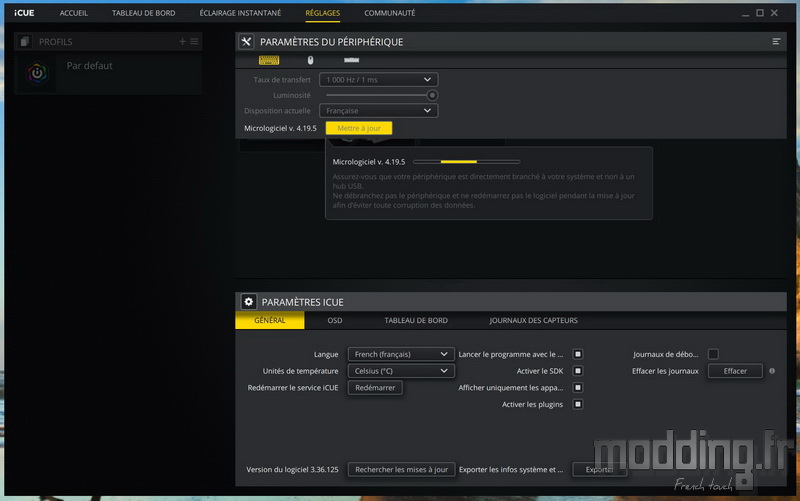The width and height of the screenshot is (800, 501).
Task: Click the Exporter button
Action: [599, 469]
